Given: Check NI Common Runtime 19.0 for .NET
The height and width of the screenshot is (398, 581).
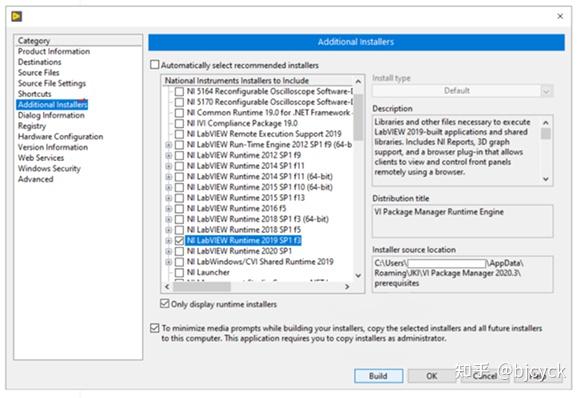Looking at the screenshot, I should click(x=179, y=113).
